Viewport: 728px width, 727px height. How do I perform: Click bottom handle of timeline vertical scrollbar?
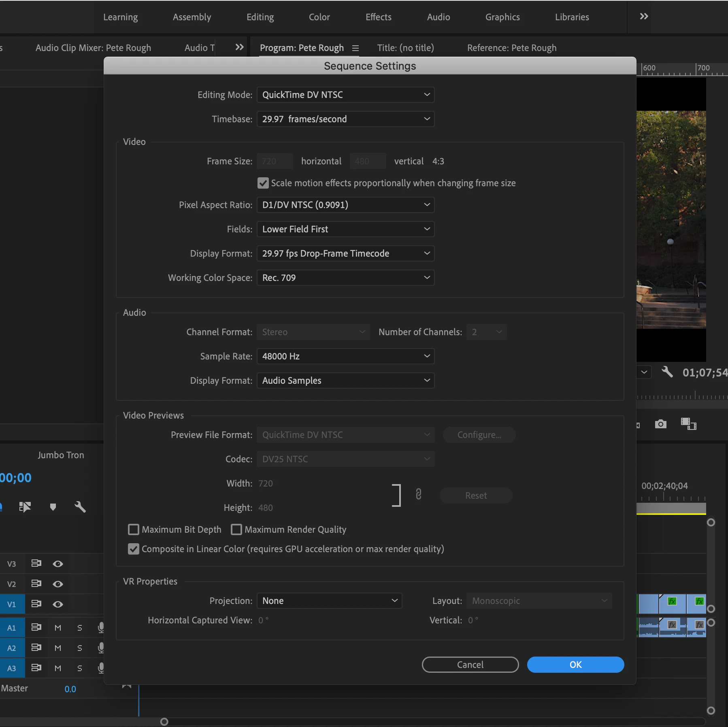711,711
